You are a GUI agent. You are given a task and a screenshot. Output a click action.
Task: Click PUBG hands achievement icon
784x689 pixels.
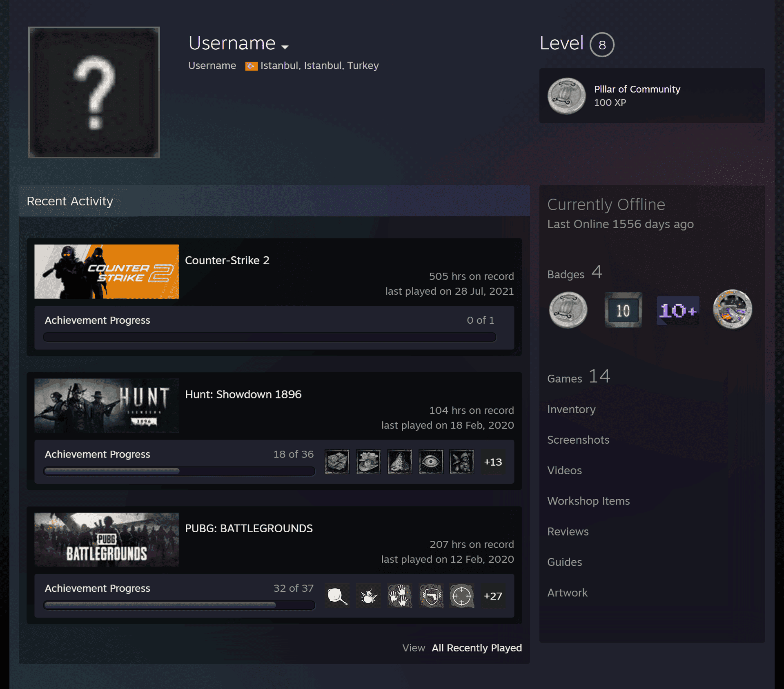pyautogui.click(x=400, y=596)
